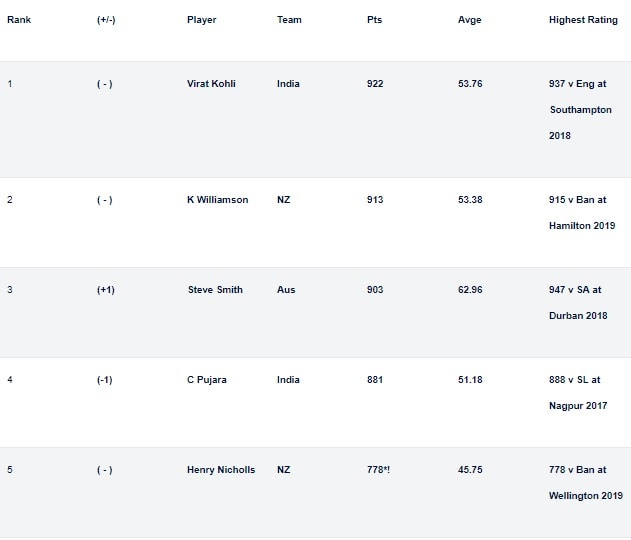This screenshot has width=631, height=540.
Task: Click the Team column header
Action: (x=289, y=20)
